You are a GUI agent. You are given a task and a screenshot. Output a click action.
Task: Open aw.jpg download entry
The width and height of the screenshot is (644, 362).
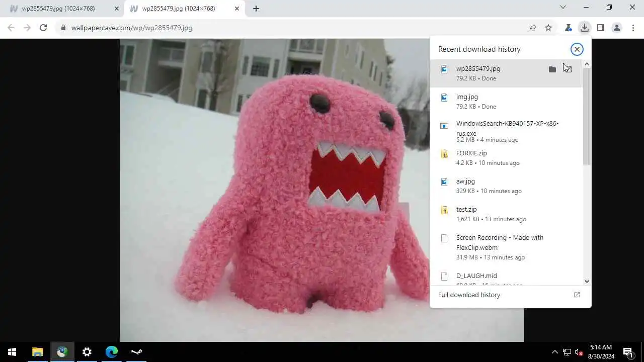point(506,186)
